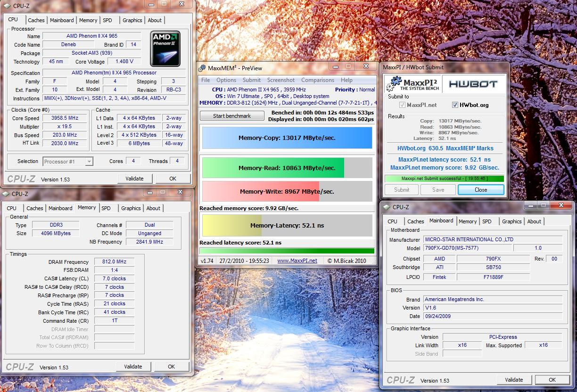Click the Memory-Copy 13017 MByte/sec bar
The width and height of the screenshot is (577, 392).
[x=287, y=138]
